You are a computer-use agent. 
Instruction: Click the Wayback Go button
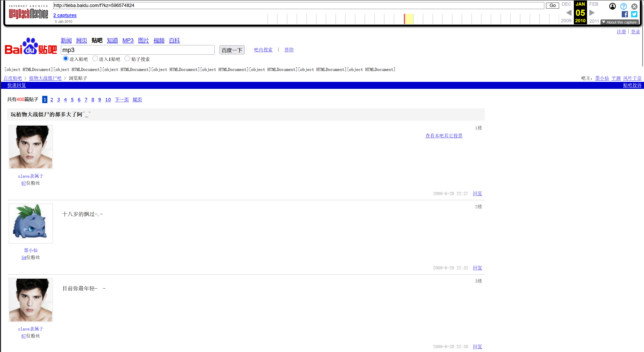tap(552, 5)
